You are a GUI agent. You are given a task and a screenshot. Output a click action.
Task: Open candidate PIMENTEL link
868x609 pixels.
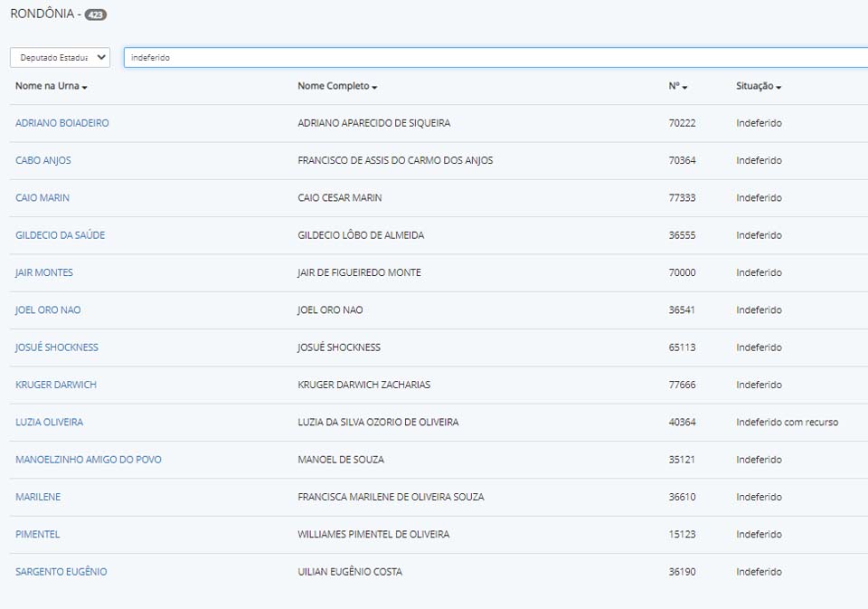coord(37,534)
